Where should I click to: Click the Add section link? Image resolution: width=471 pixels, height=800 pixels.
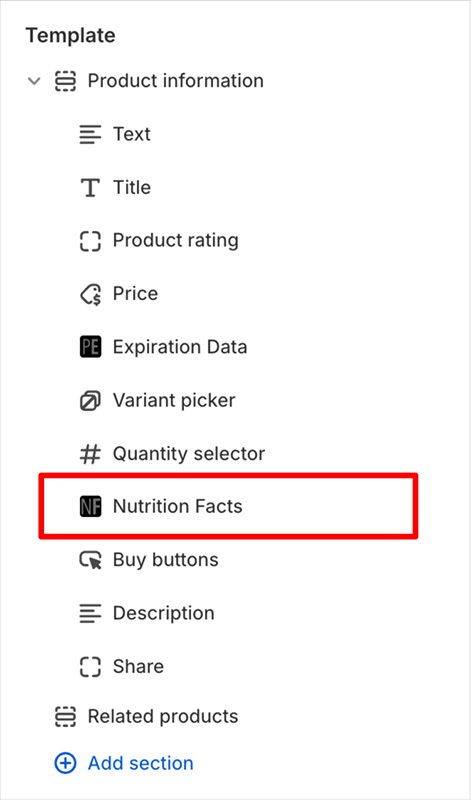[x=141, y=763]
